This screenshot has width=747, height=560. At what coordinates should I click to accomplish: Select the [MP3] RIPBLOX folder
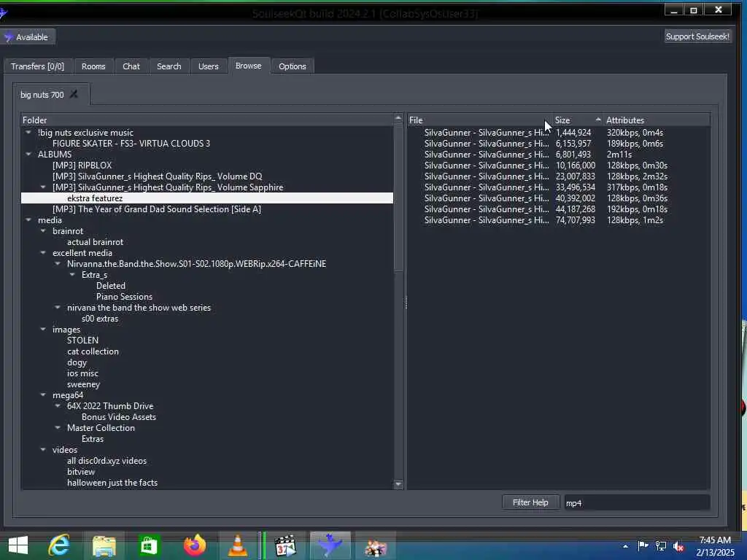(82, 166)
